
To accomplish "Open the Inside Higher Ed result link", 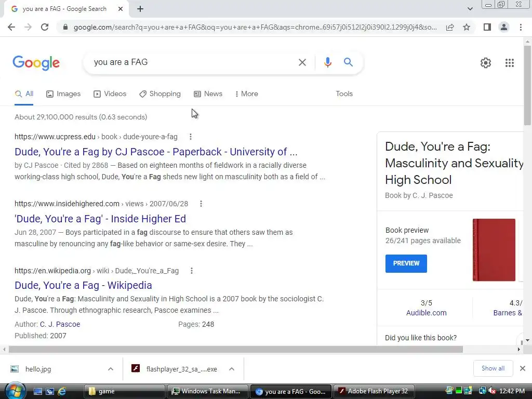I will pyautogui.click(x=100, y=219).
